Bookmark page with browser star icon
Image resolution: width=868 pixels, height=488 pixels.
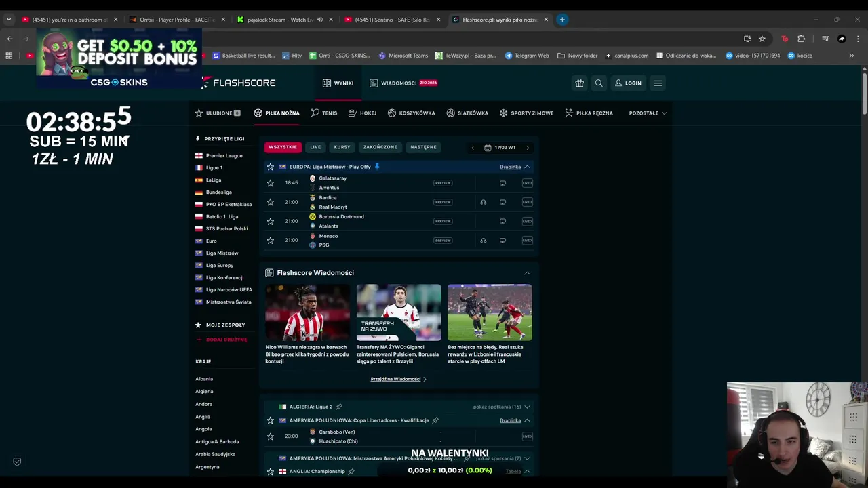[x=762, y=39]
